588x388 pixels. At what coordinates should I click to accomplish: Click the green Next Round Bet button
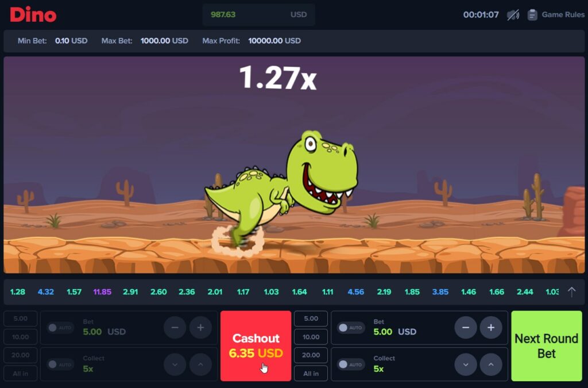(x=546, y=346)
